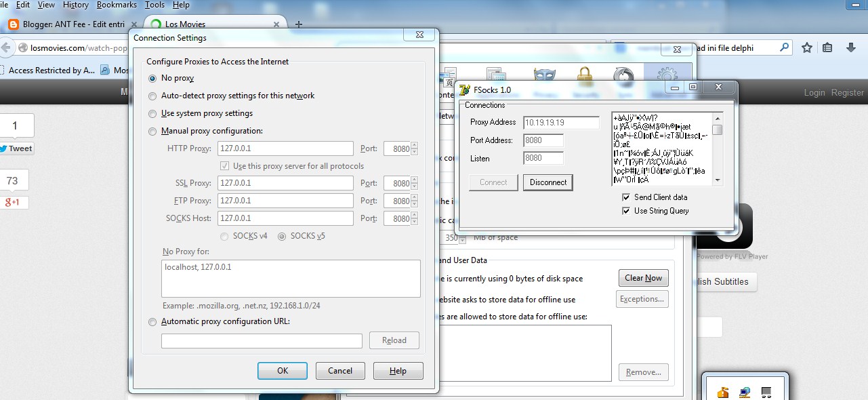Viewport: 868px width, 400px height.
Task: Click Disconnect in FSocks window
Action: 547,182
